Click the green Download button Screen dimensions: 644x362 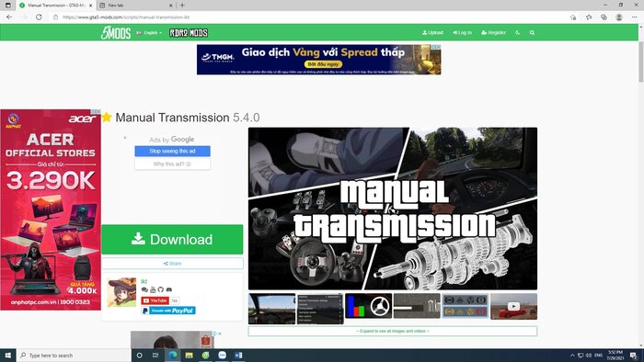click(x=172, y=240)
